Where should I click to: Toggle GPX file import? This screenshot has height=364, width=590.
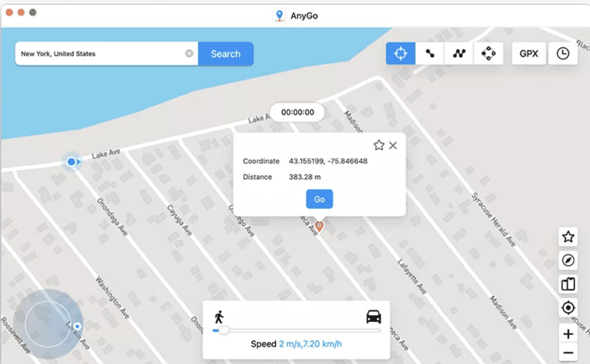point(529,53)
